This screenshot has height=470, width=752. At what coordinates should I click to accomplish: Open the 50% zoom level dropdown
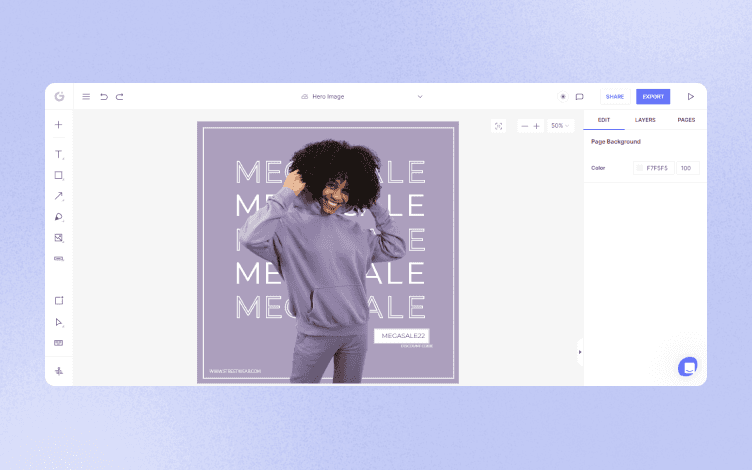[560, 126]
